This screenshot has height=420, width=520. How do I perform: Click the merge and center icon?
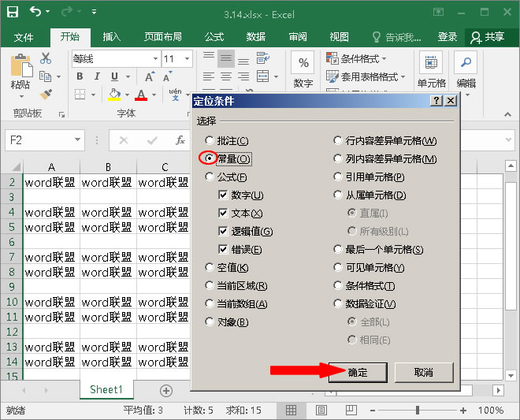pyautogui.click(x=262, y=76)
